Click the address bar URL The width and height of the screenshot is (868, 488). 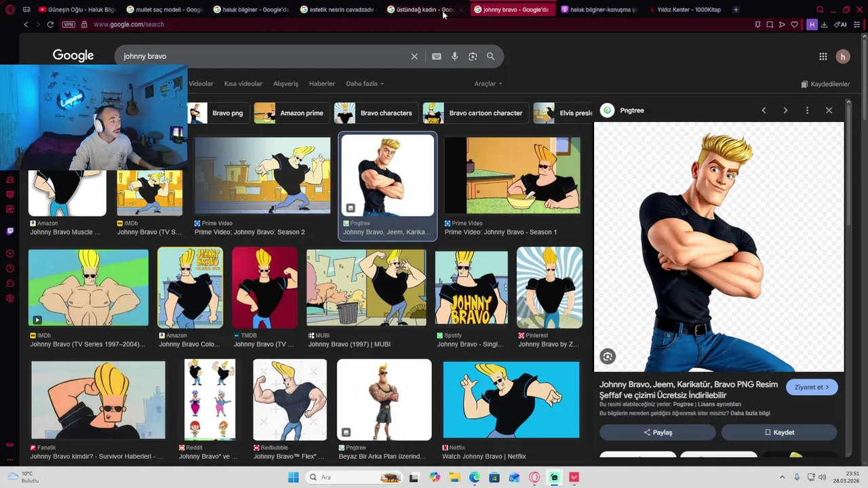click(129, 24)
